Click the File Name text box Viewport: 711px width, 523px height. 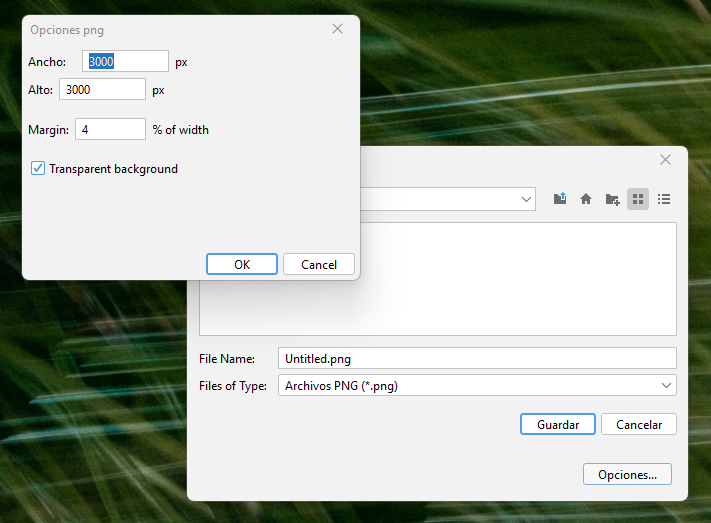[477, 358]
